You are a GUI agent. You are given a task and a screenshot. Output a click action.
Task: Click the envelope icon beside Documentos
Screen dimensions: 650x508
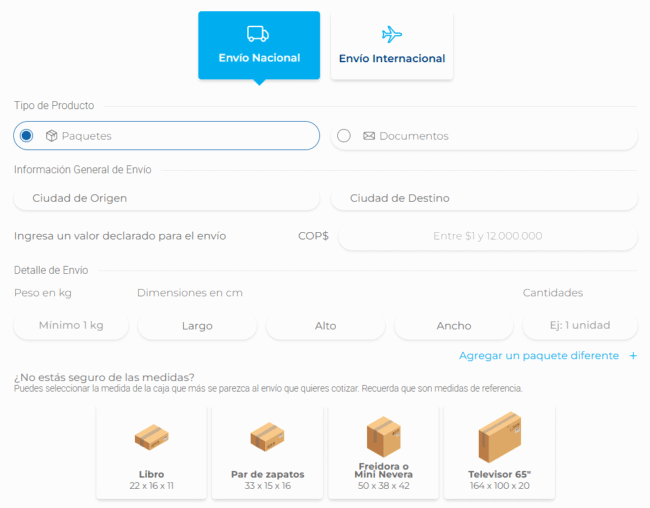(x=369, y=136)
